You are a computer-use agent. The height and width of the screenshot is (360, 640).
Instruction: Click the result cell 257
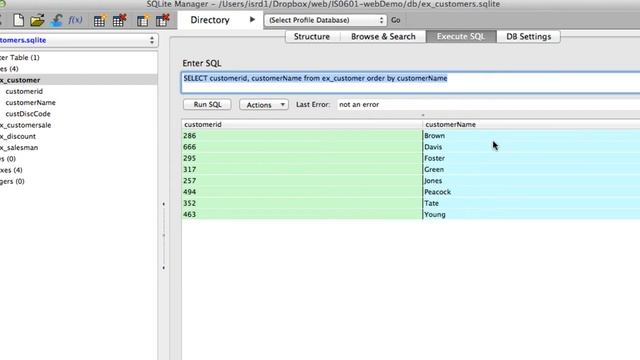[302, 180]
